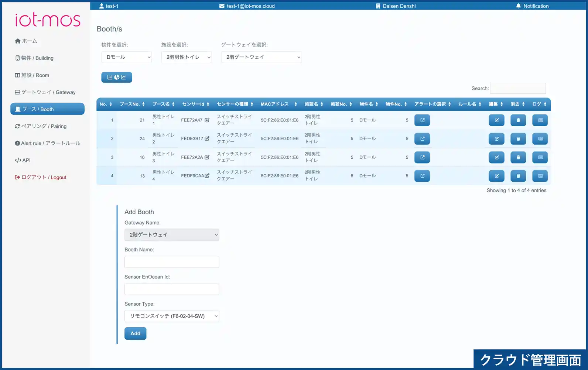
Task: Click the Add button in Add Booth form
Action: point(135,333)
